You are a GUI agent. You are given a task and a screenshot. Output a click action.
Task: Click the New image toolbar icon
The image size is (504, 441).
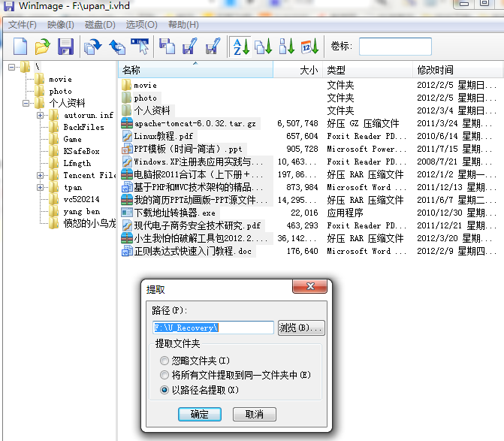(x=20, y=47)
